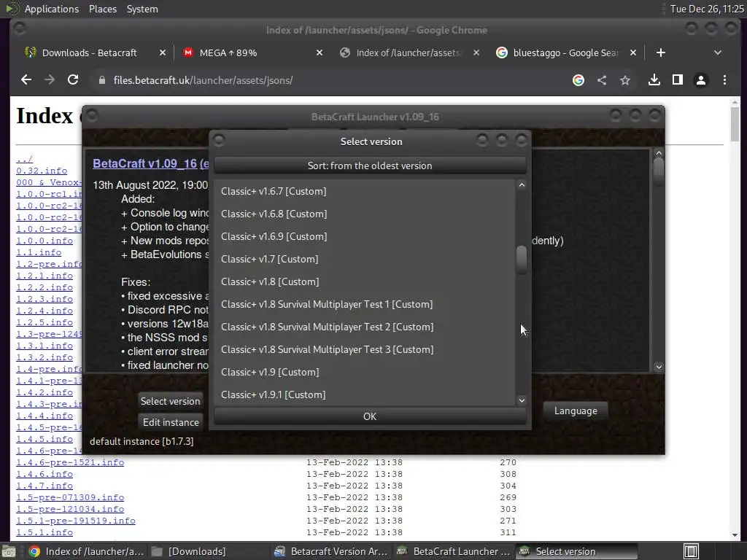This screenshot has height=560, width=747.
Task: Click the version list scrollbar thumb
Action: [x=522, y=260]
